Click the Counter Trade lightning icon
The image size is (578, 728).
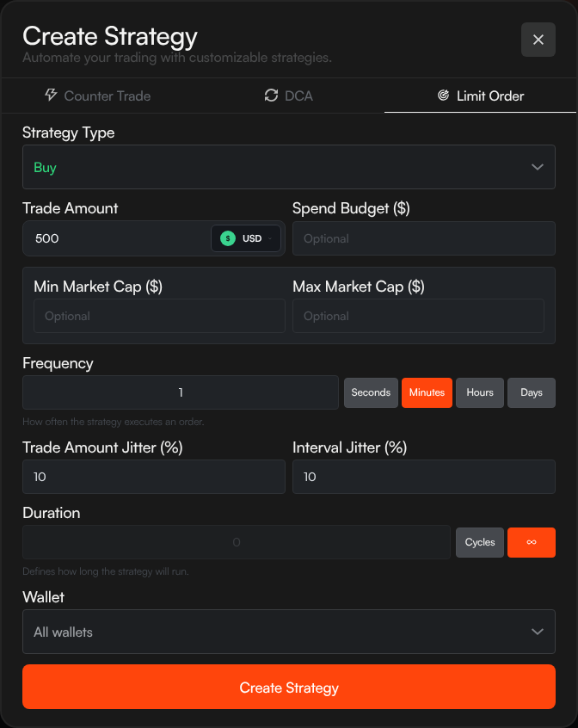click(51, 96)
